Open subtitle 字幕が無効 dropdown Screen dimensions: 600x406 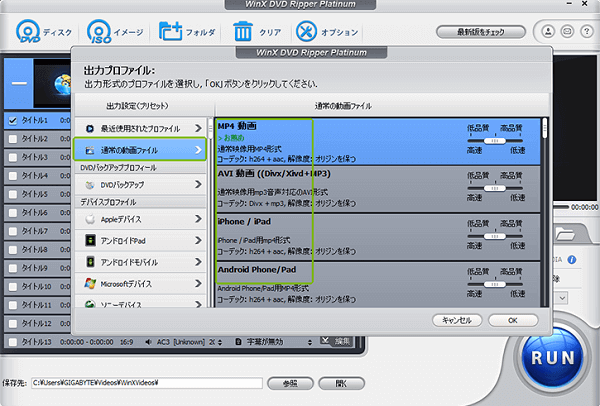click(x=310, y=342)
